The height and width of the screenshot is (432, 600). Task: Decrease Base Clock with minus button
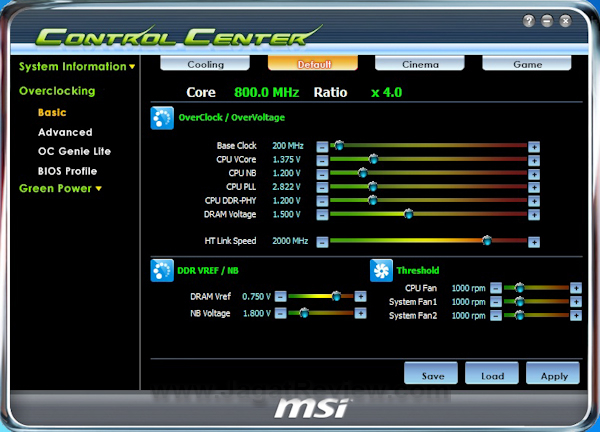(322, 147)
